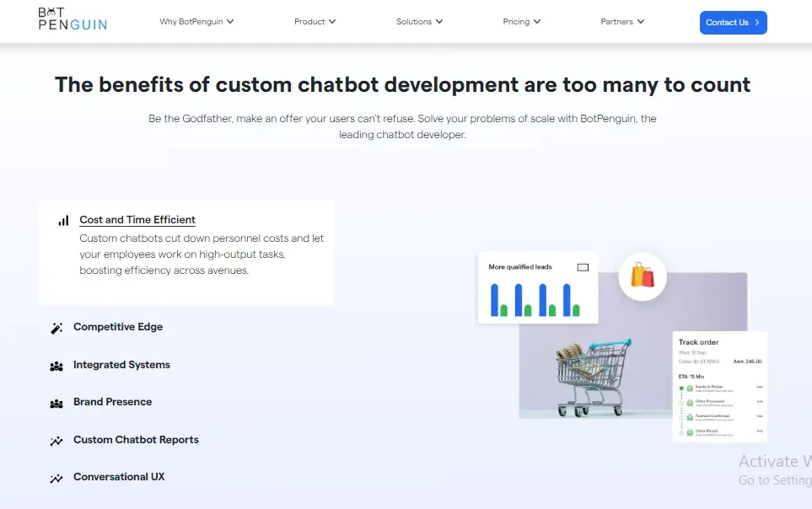Open the Pricing menu
This screenshot has width=812, height=509.
click(x=521, y=22)
